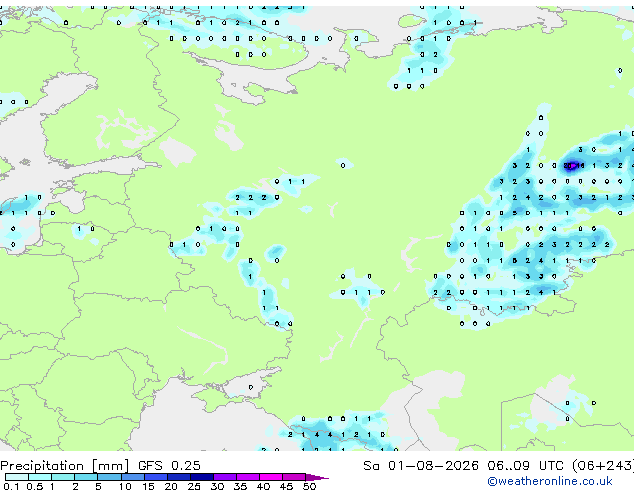Click the 1 mm legend color swatch
The width and height of the screenshot is (634, 490).
[63, 477]
